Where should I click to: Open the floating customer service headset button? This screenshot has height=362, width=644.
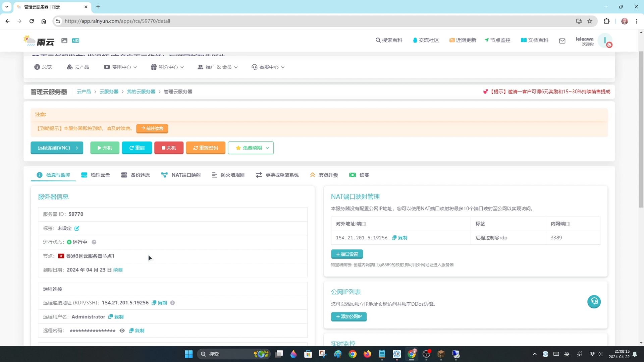pyautogui.click(x=594, y=302)
